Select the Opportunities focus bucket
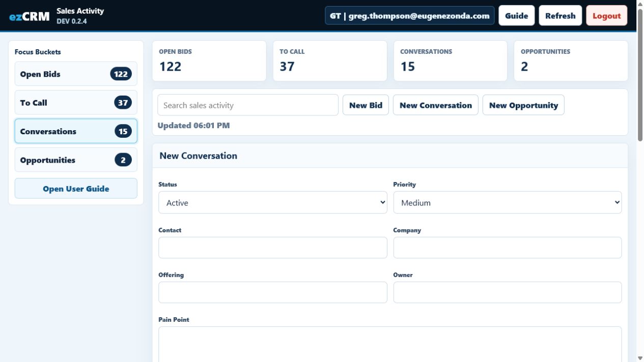This screenshot has height=362, width=644. coord(76,160)
